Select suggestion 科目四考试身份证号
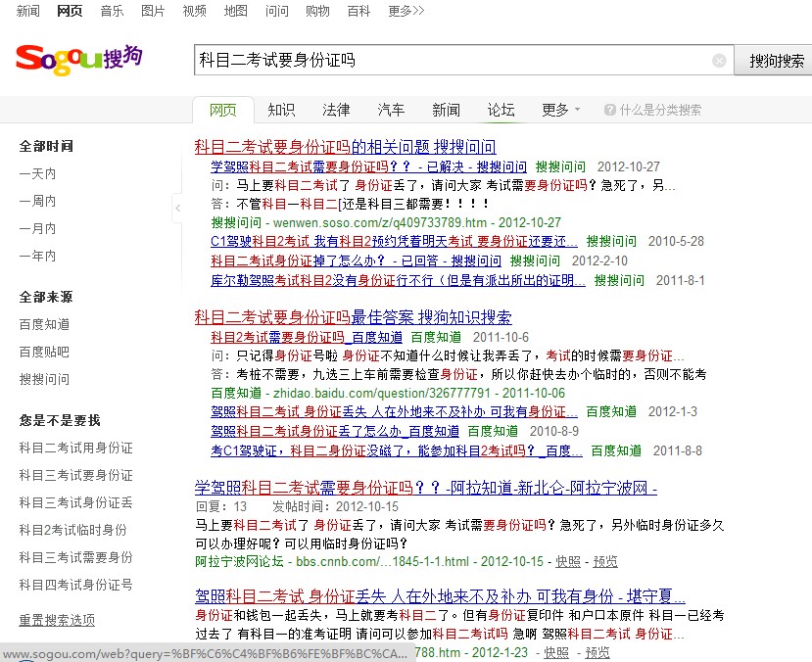Image resolution: width=812 pixels, height=662 pixels. pos(75,585)
